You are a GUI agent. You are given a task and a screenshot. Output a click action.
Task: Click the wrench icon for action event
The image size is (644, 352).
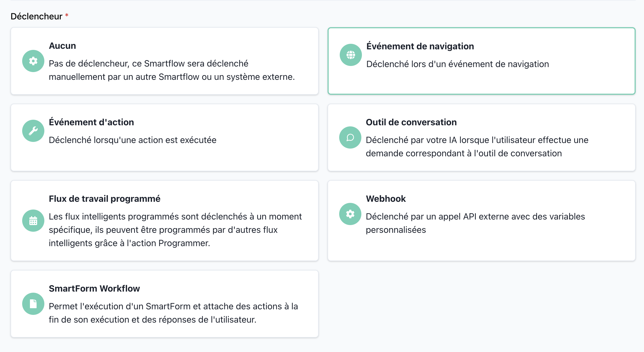[33, 131]
